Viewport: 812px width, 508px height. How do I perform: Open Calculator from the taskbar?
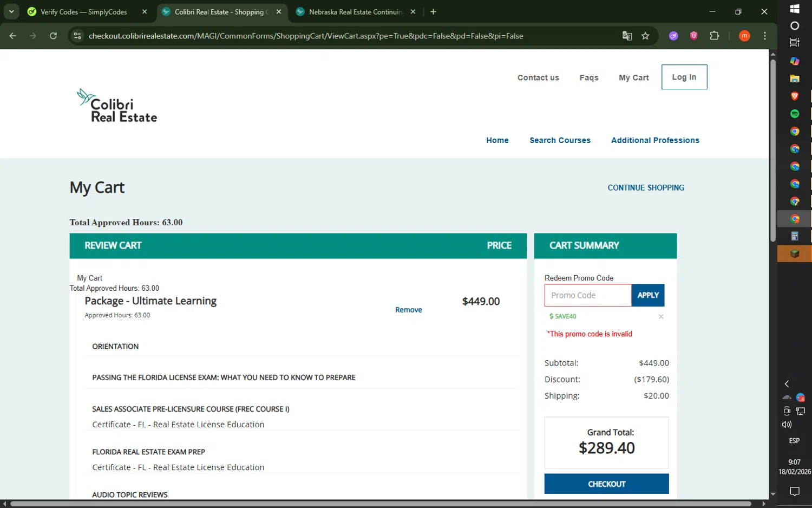[x=795, y=236]
